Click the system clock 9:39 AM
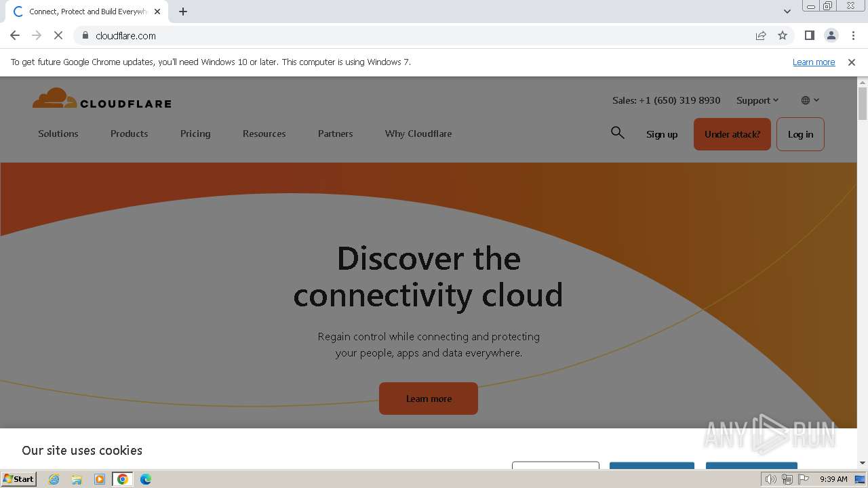 [x=833, y=479]
